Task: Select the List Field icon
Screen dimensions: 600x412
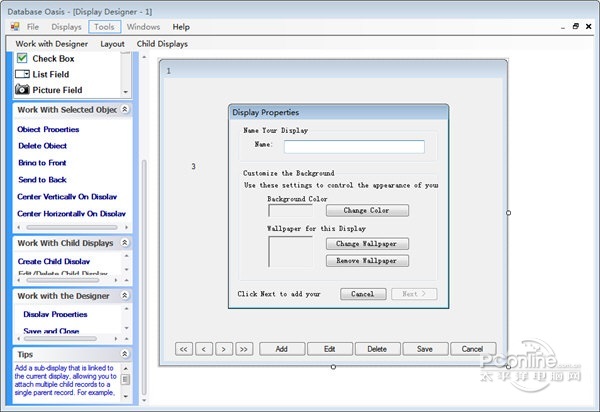Action: (x=22, y=74)
